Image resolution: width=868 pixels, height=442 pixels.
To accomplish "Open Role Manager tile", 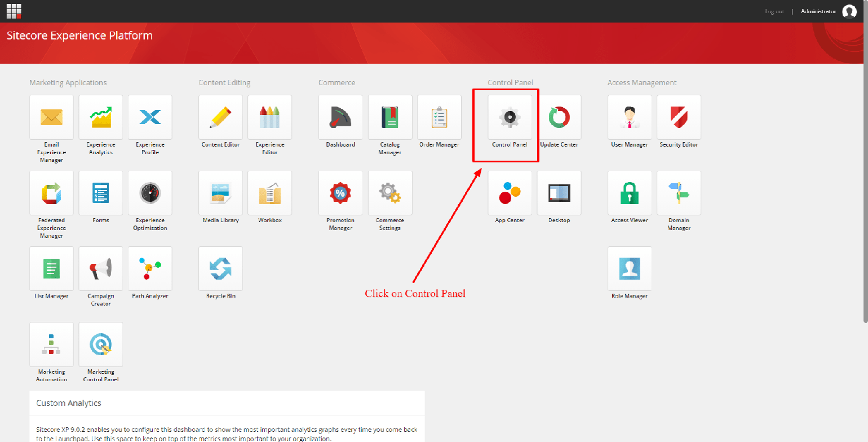I will 630,268.
